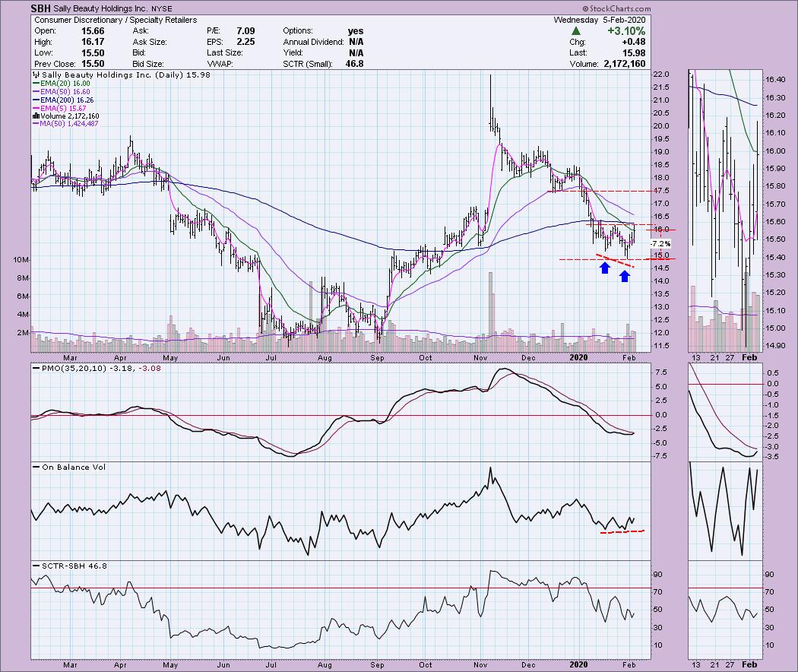
Task: Select the Open value 15.66
Action: (93, 31)
